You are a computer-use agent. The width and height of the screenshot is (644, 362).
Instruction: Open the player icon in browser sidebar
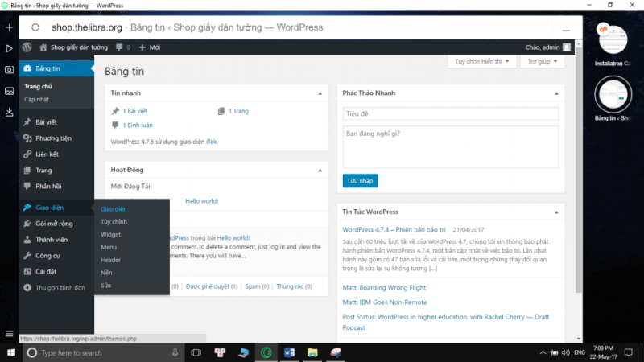9,48
